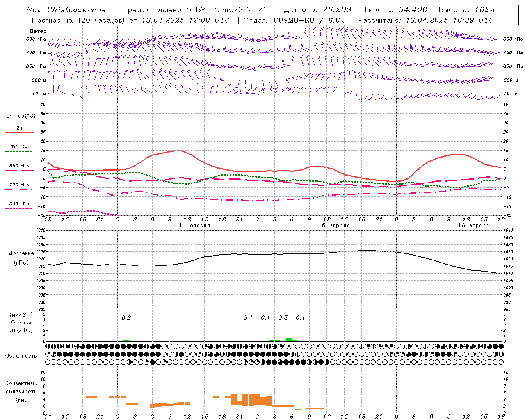Click the 14 апреля date label
This screenshot has width=525, height=420.
click(x=194, y=226)
